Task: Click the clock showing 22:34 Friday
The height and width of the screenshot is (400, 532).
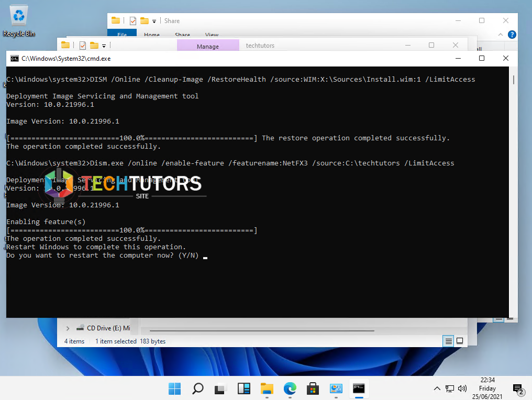Action: pyautogui.click(x=487, y=388)
